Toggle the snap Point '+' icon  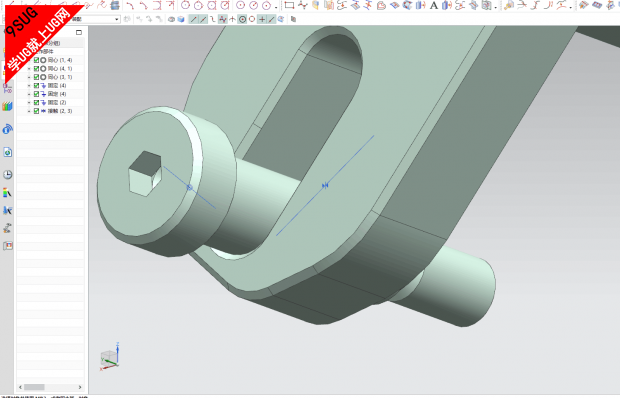(x=262, y=19)
